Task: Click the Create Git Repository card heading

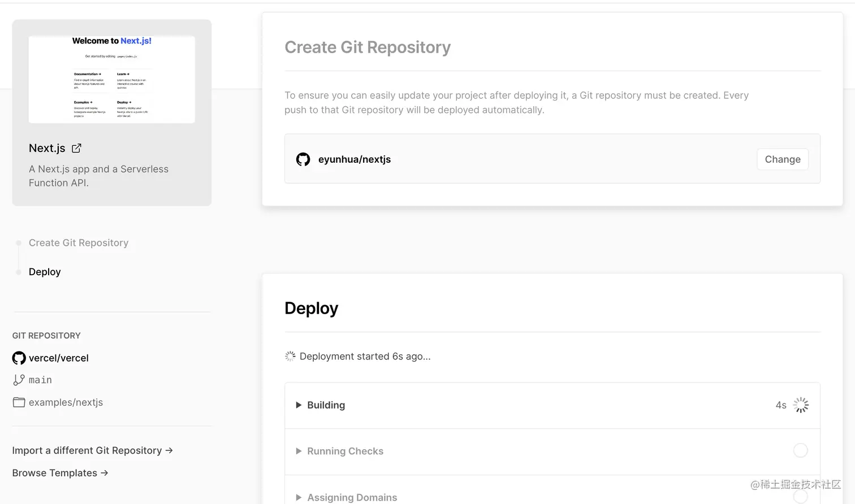Action: tap(368, 47)
